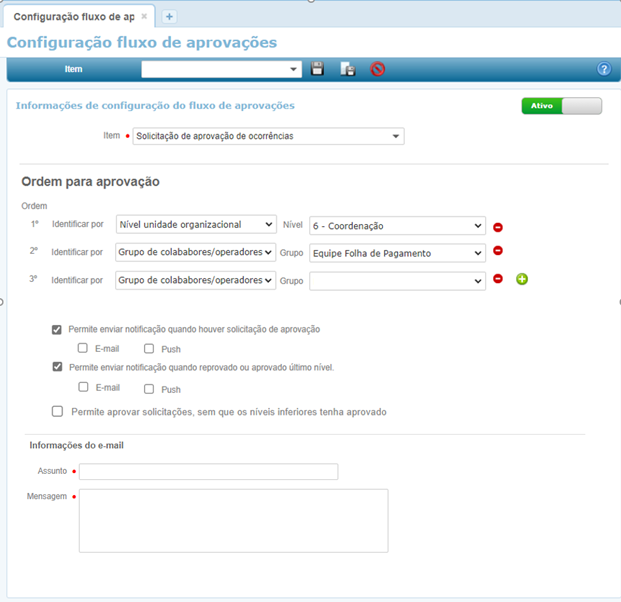Add a new approval order with green plus
Image resolution: width=621 pixels, height=602 pixels.
tap(522, 278)
